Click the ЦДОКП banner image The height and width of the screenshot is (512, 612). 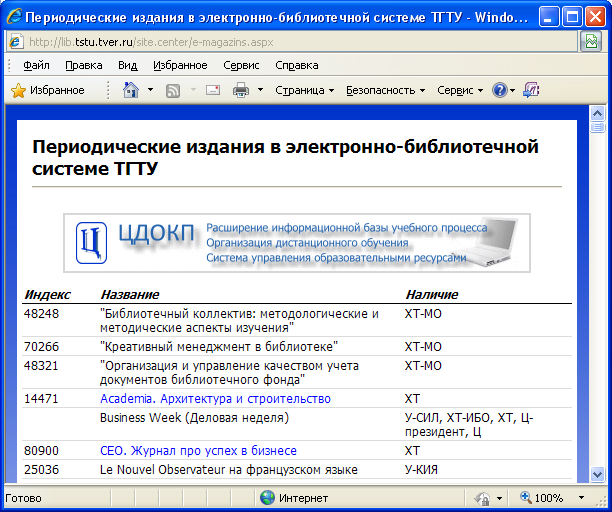[297, 243]
